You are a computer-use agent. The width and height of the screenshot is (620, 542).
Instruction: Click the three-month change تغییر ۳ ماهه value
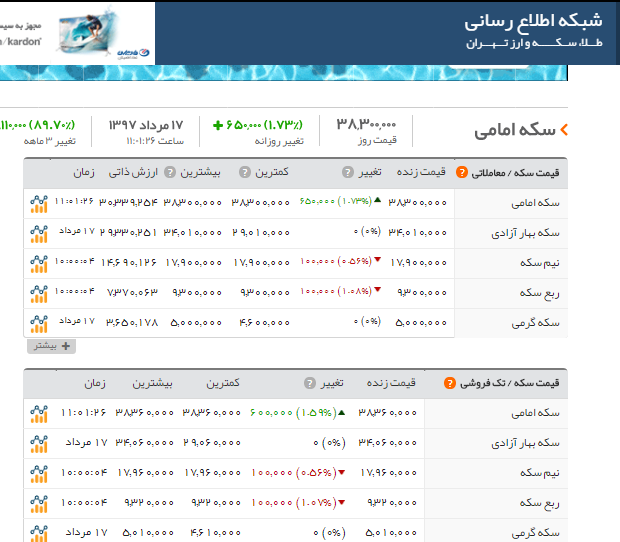(x=38, y=125)
